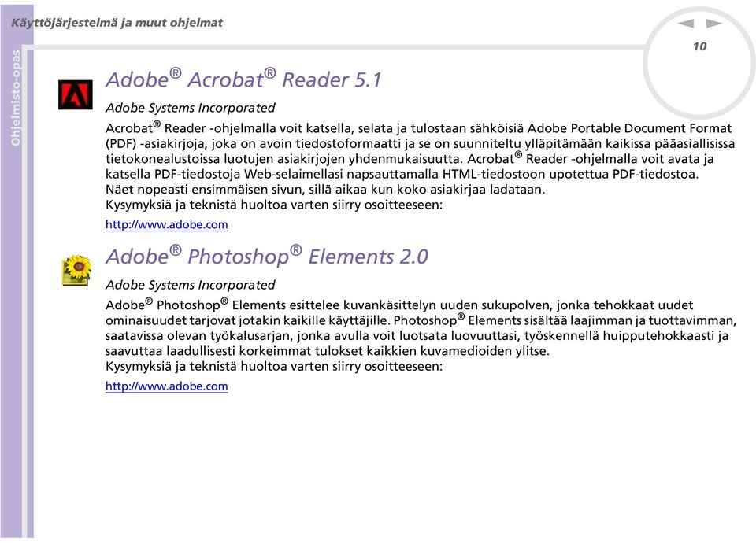The height and width of the screenshot is (543, 756).
Task: Click the Käyttöjärjestelmä ja muut ohjelmat header
Action: 117,23
